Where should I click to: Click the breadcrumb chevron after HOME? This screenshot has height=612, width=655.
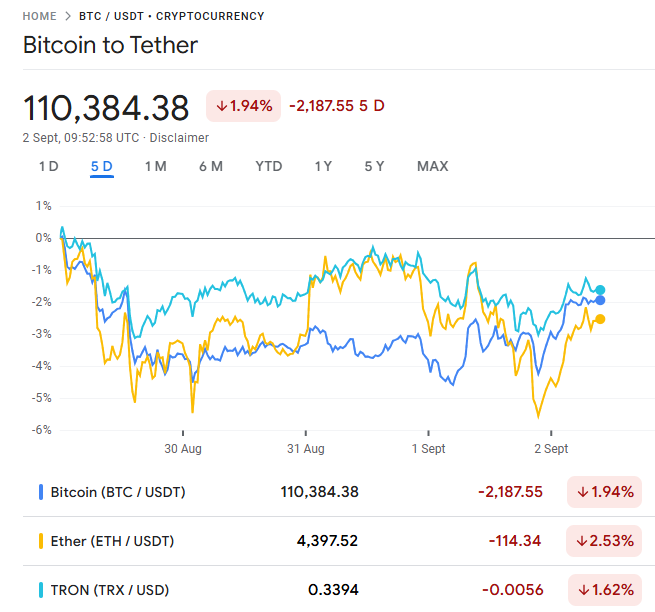(68, 17)
